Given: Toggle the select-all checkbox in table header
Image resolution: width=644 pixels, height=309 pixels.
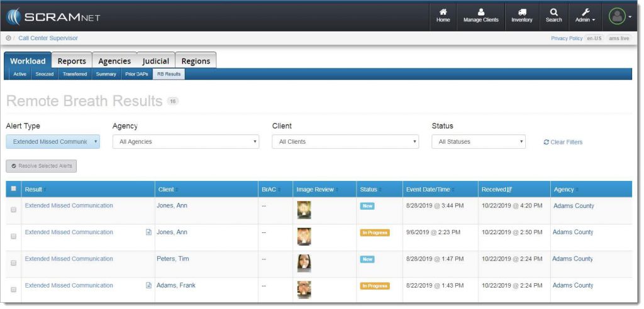Looking at the screenshot, I should click(14, 189).
